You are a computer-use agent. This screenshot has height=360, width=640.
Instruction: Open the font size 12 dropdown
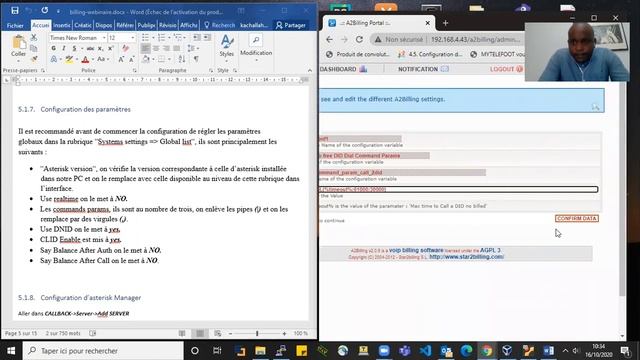point(133,38)
